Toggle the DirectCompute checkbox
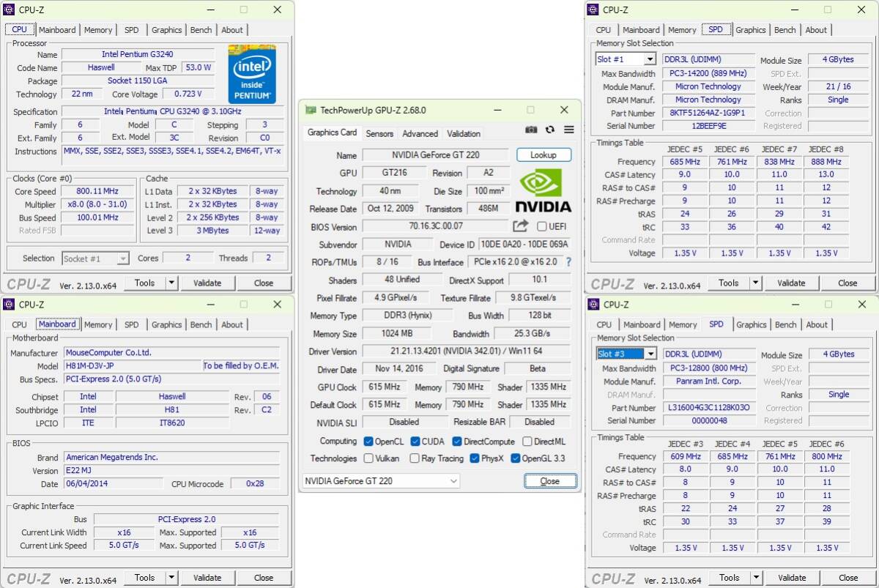Screen dimensions: 879x588 click(x=457, y=442)
